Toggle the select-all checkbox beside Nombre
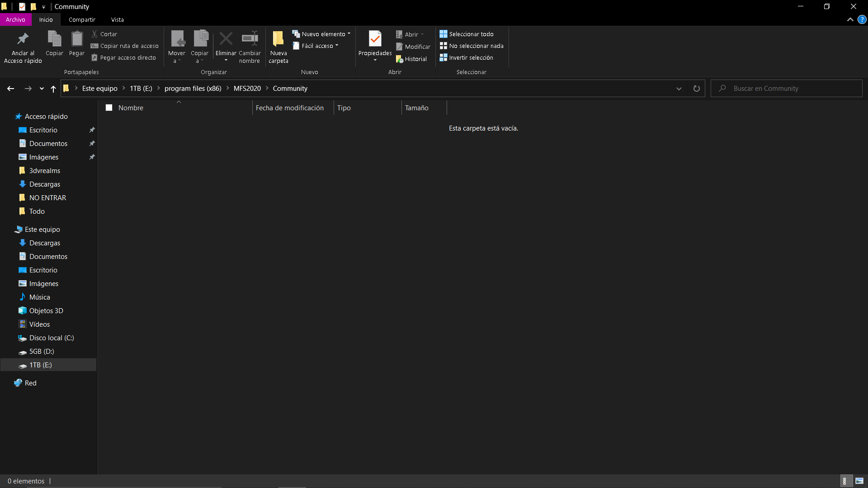 [109, 108]
